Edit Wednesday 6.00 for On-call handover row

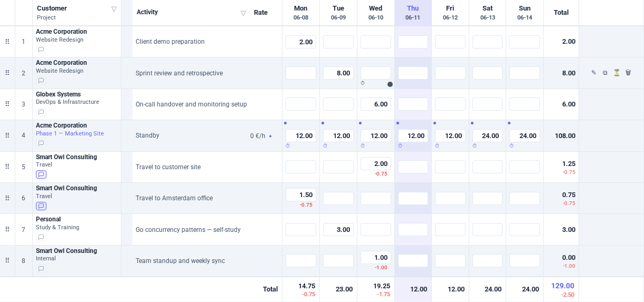(x=376, y=104)
